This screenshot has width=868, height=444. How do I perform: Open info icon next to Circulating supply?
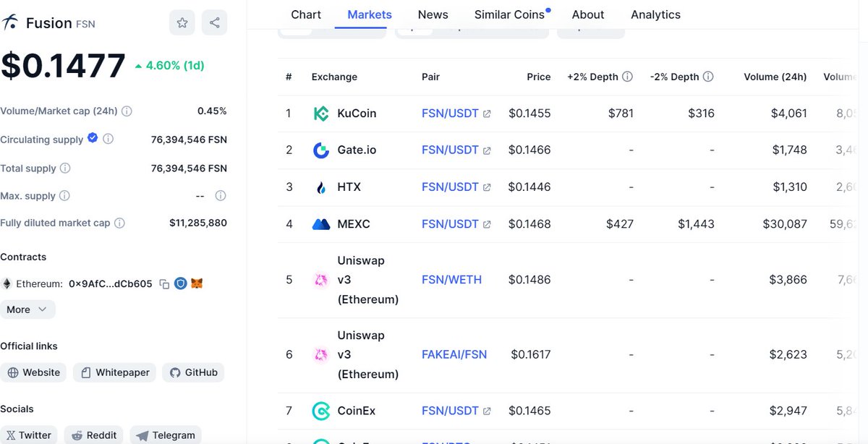pyautogui.click(x=109, y=139)
